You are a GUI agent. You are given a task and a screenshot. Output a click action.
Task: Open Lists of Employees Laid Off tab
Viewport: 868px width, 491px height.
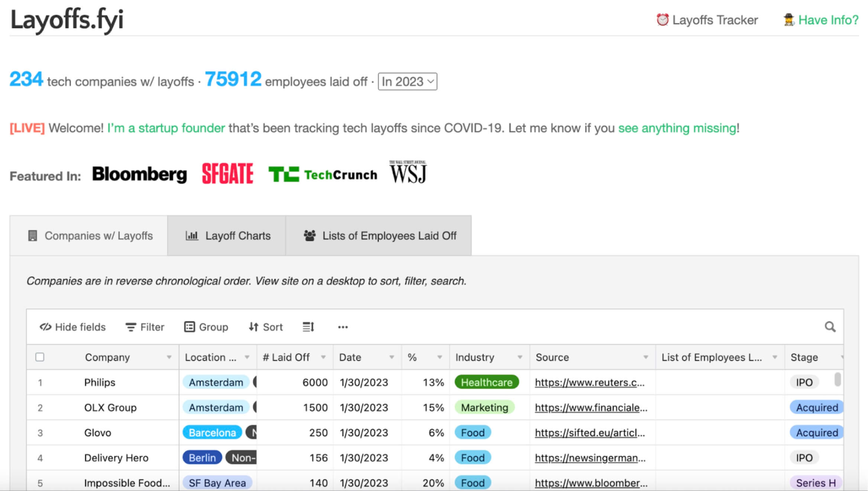point(379,235)
